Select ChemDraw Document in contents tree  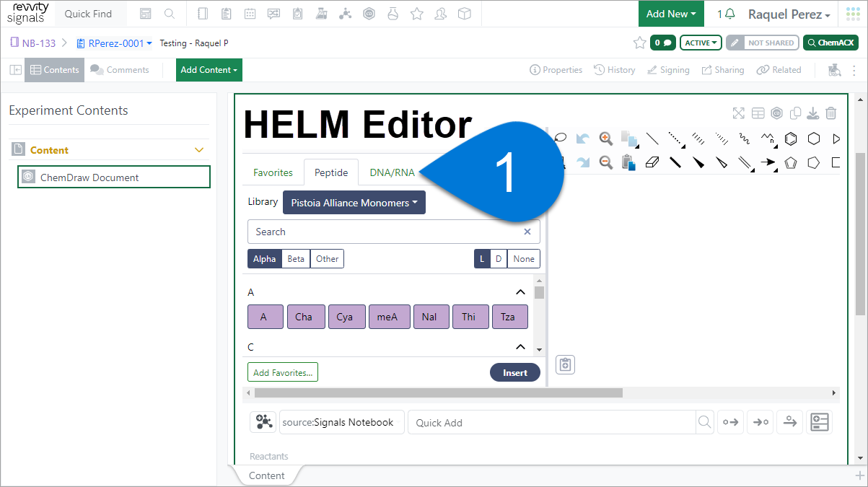tap(114, 177)
